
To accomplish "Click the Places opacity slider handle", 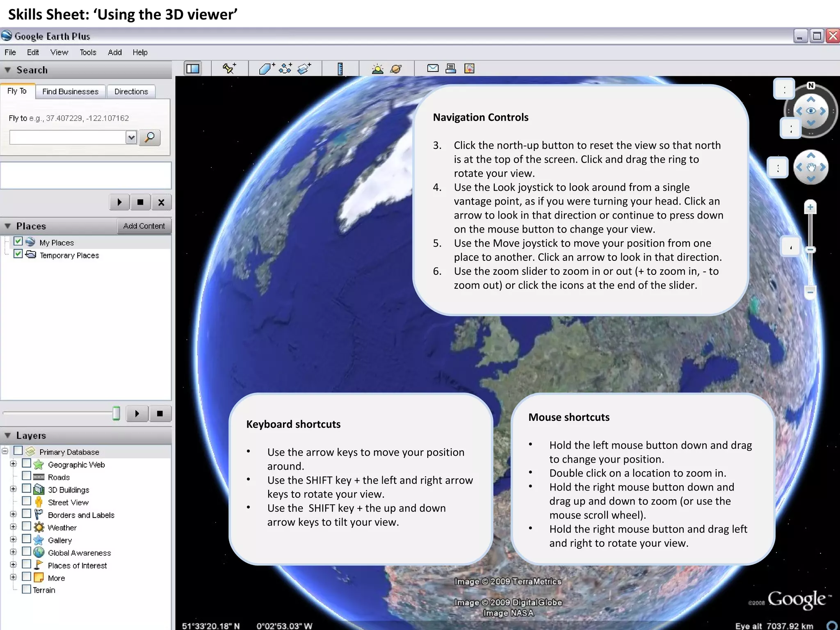I will click(116, 413).
